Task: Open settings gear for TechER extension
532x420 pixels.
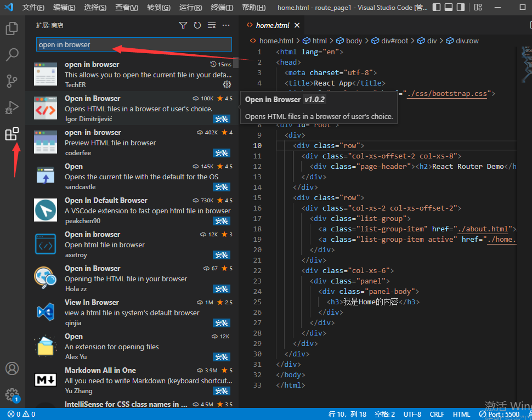Action: coord(227,84)
